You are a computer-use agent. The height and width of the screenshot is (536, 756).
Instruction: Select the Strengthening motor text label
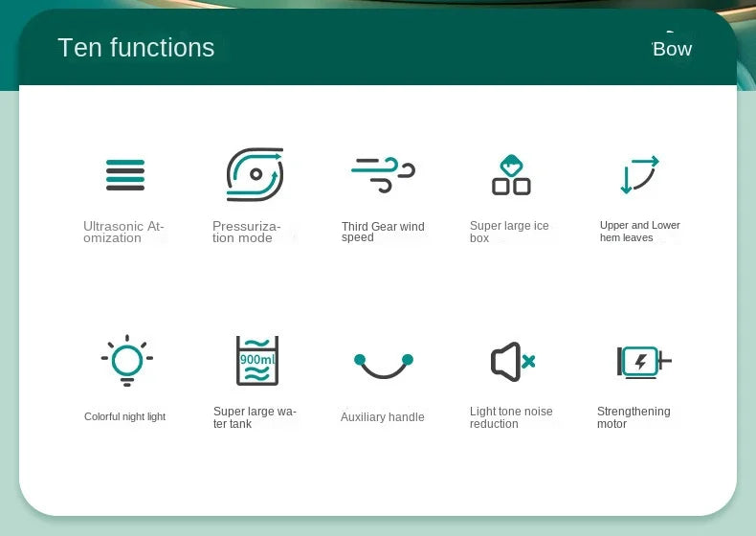[x=634, y=417]
